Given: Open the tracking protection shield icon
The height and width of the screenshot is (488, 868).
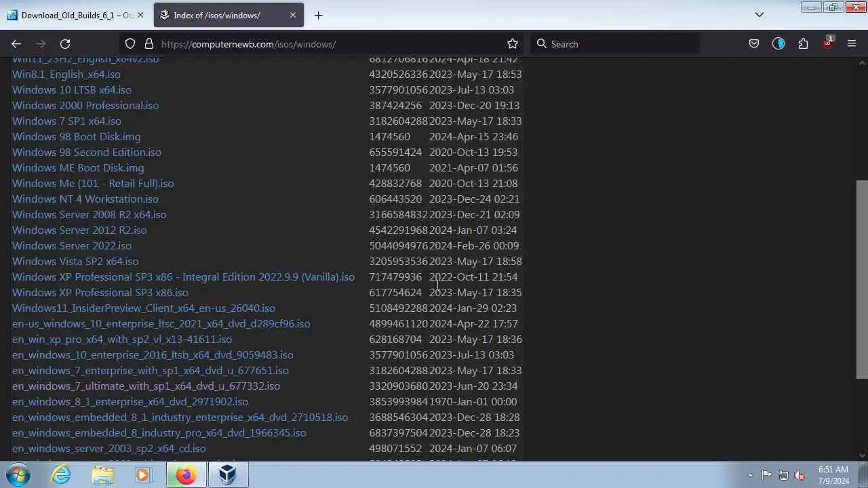Looking at the screenshot, I should tap(130, 44).
